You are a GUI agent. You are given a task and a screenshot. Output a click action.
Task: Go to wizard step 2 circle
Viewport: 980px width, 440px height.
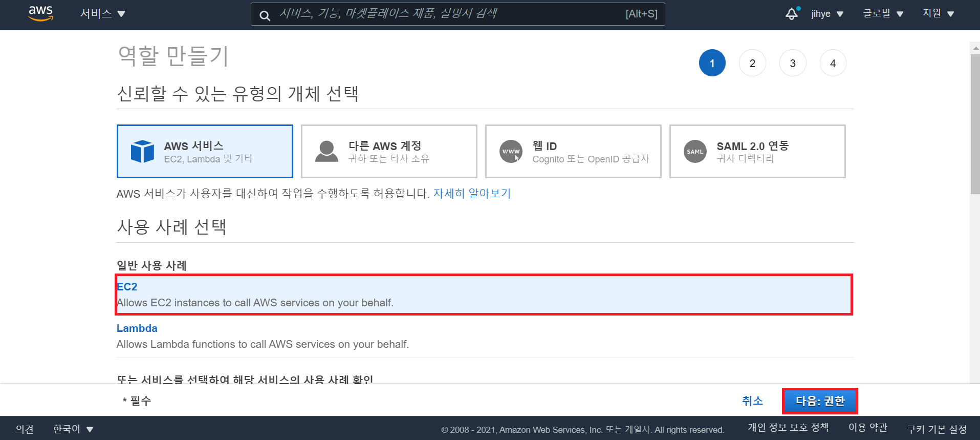pyautogui.click(x=752, y=63)
